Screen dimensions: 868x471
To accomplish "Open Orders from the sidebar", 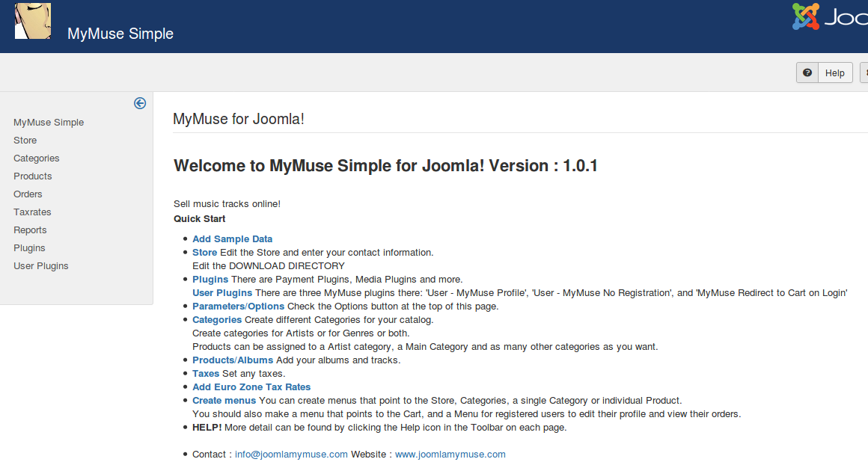I will (28, 194).
